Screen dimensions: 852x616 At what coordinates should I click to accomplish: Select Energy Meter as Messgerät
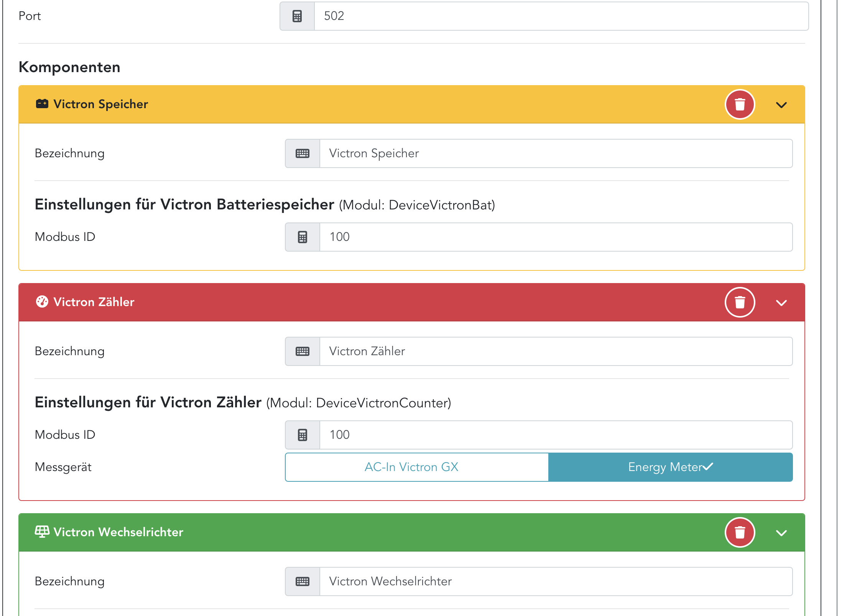coord(670,467)
